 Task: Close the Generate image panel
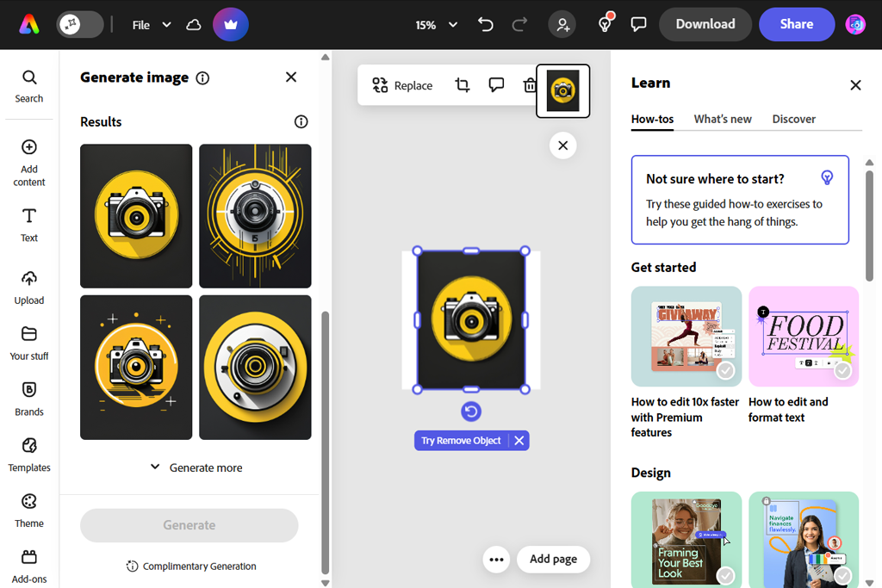point(291,77)
